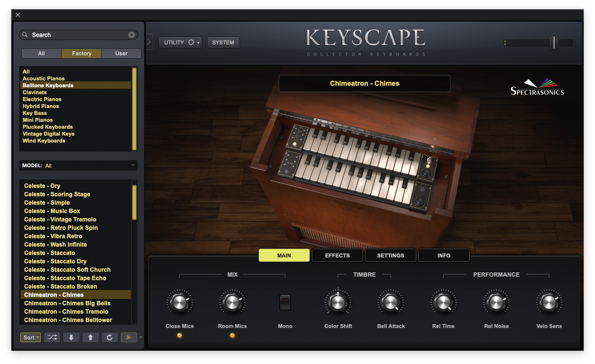Load the Celeste - Staccato Tape Echo patch
The height and width of the screenshot is (364, 595).
coord(75,278)
